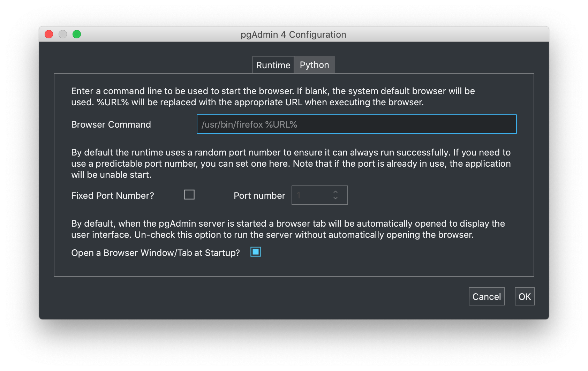Click OK to save the configuration

tap(525, 296)
